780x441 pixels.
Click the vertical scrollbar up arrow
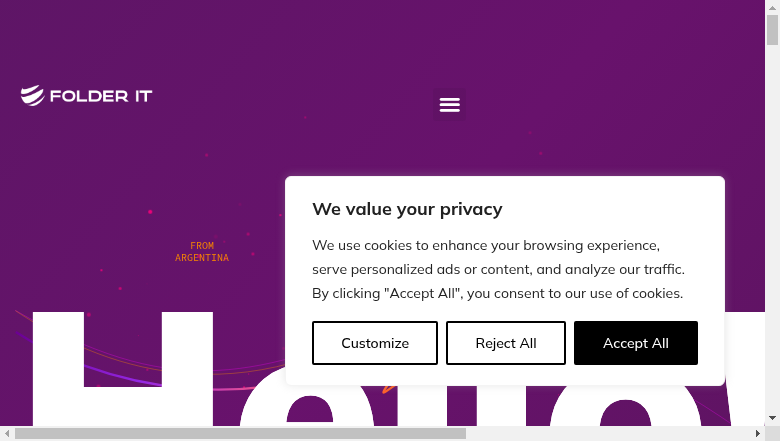point(772,7)
